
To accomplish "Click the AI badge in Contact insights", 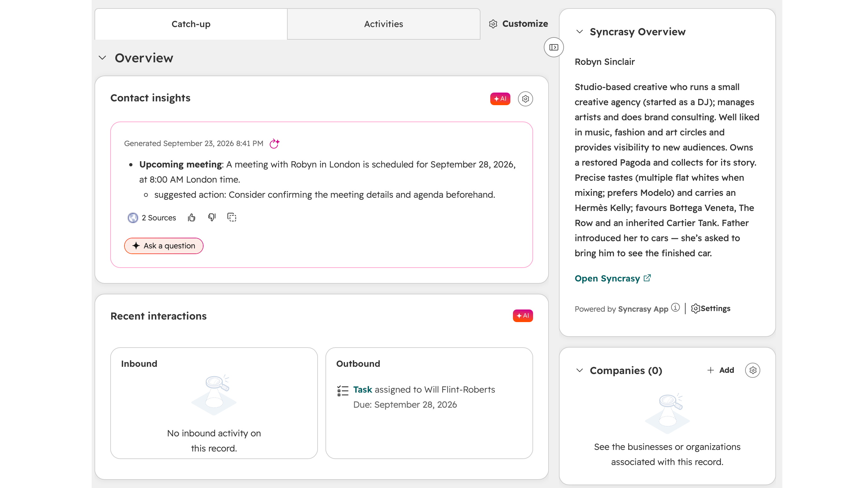I will (500, 99).
